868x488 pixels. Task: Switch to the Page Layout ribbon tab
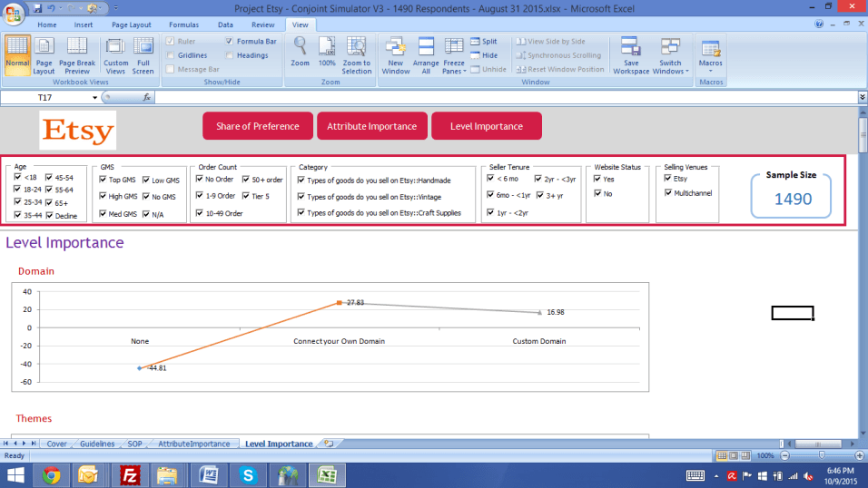pyautogui.click(x=132, y=24)
